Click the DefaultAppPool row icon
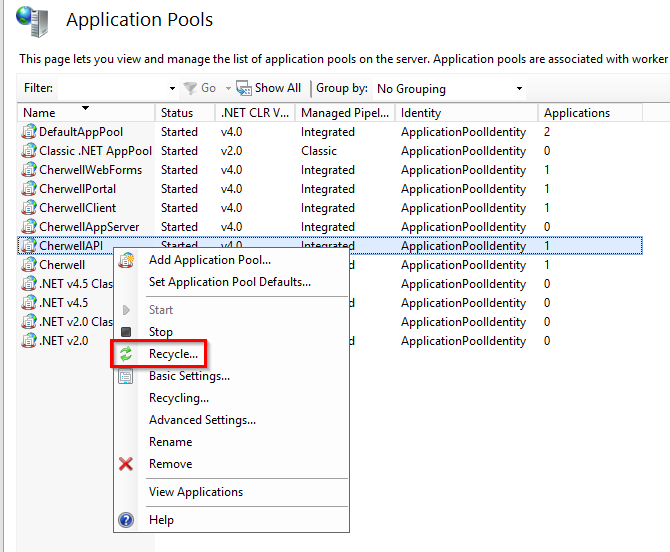670x552 pixels. point(28,132)
